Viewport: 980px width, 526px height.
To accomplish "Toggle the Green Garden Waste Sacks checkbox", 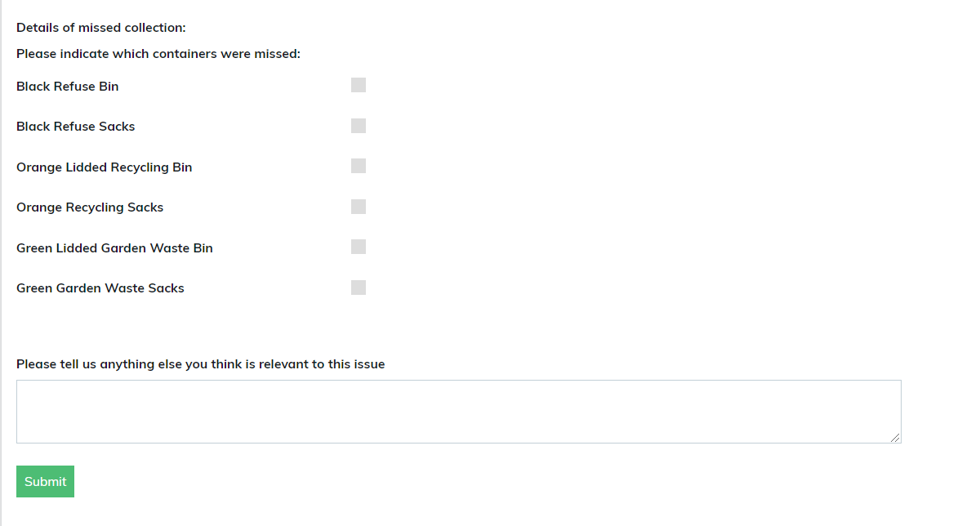I will coord(359,288).
